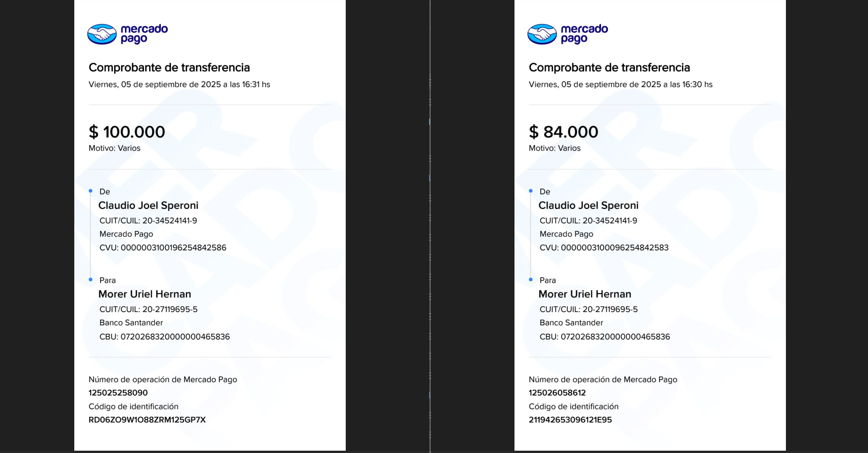
Task: Click "Claudio Joel Speroni" on the $100.000 receipt
Action: click(x=148, y=206)
